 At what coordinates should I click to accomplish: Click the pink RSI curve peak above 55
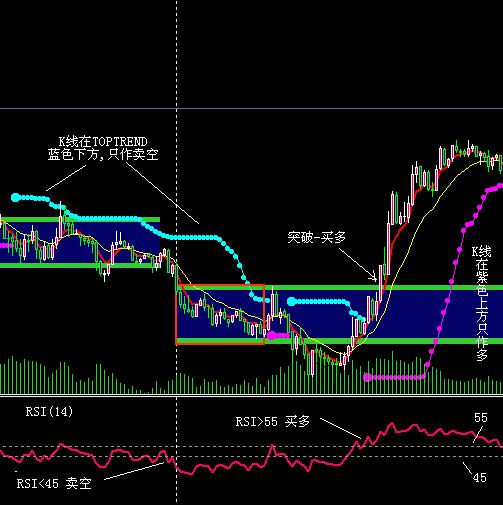[x=392, y=424]
